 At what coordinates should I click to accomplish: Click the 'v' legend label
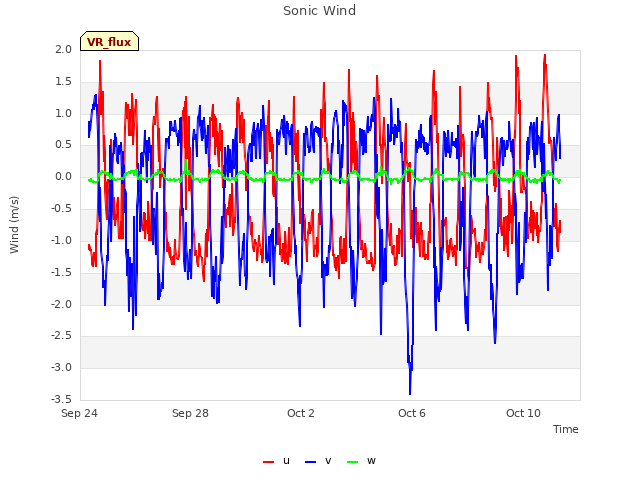328,460
